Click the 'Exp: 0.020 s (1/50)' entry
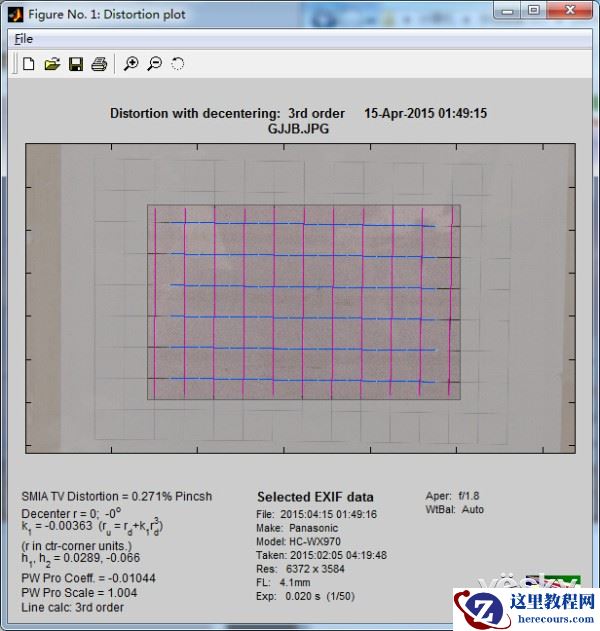600x631 pixels. [305, 596]
